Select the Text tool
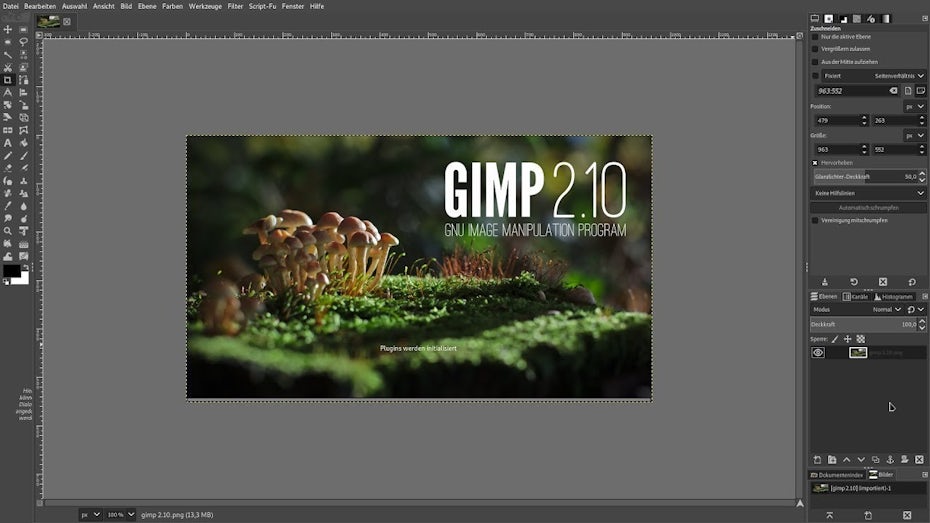930x523 pixels. [8, 143]
